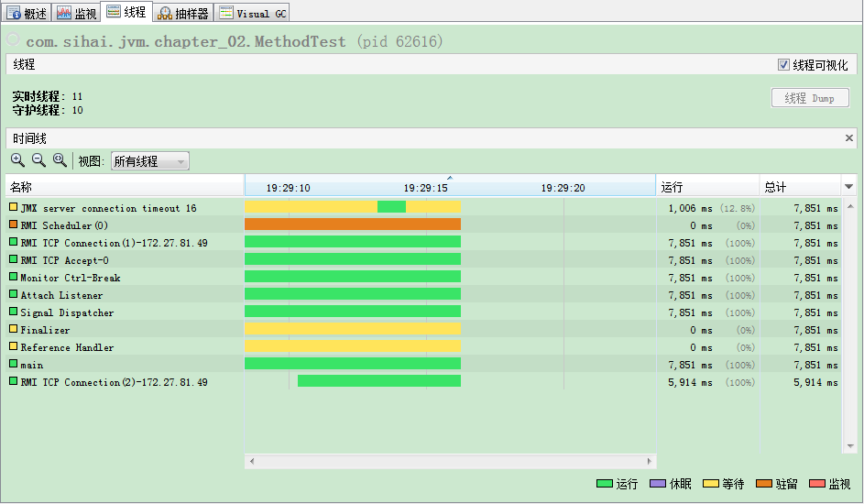Click the green main thread timeline bar
The width and height of the screenshot is (864, 504).
coord(353,364)
